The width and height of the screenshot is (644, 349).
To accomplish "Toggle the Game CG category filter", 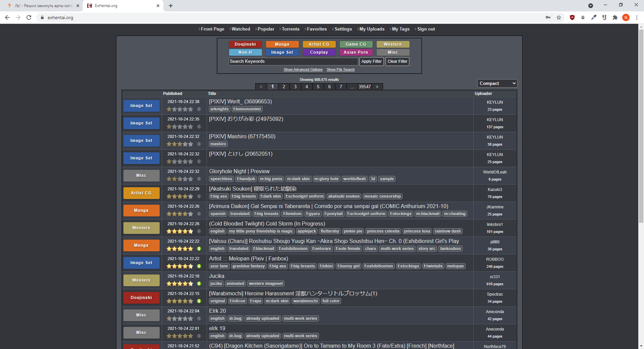I will point(356,44).
